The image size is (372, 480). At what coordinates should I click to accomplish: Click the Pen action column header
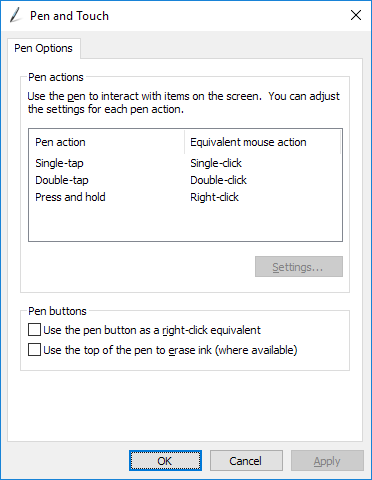pyautogui.click(x=107, y=142)
